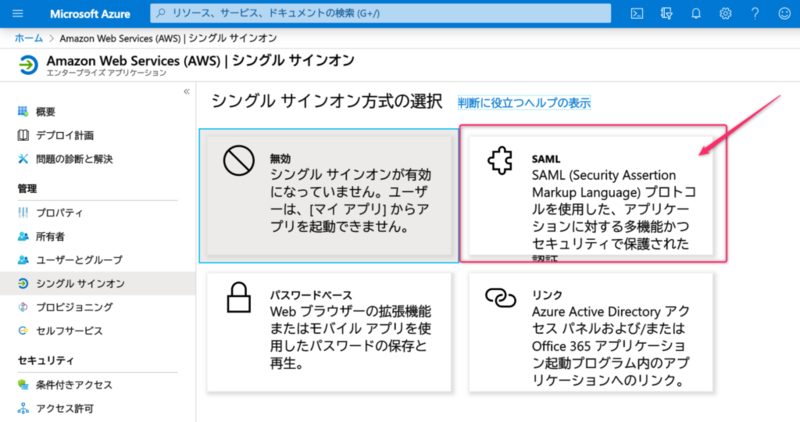Click the 所有者 people icon

click(23, 236)
